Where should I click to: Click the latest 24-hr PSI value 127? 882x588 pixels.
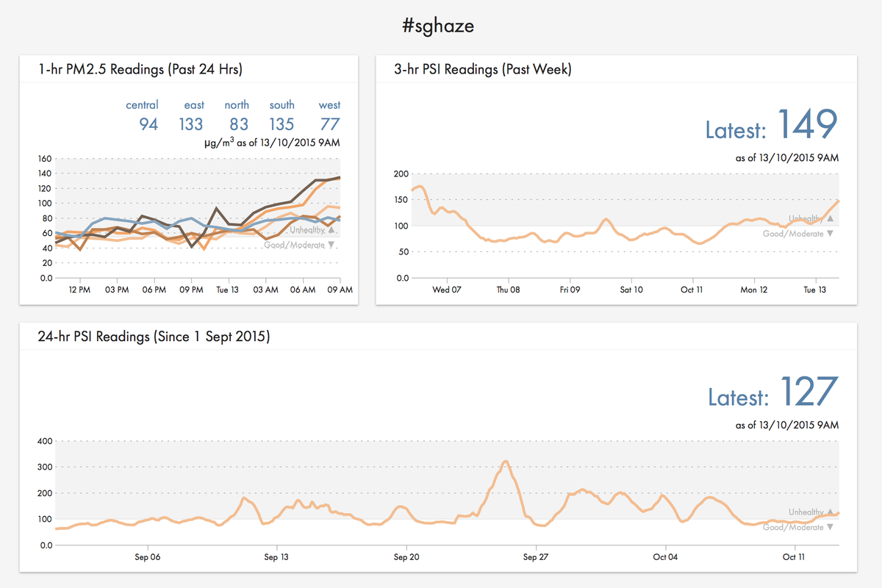click(x=808, y=392)
